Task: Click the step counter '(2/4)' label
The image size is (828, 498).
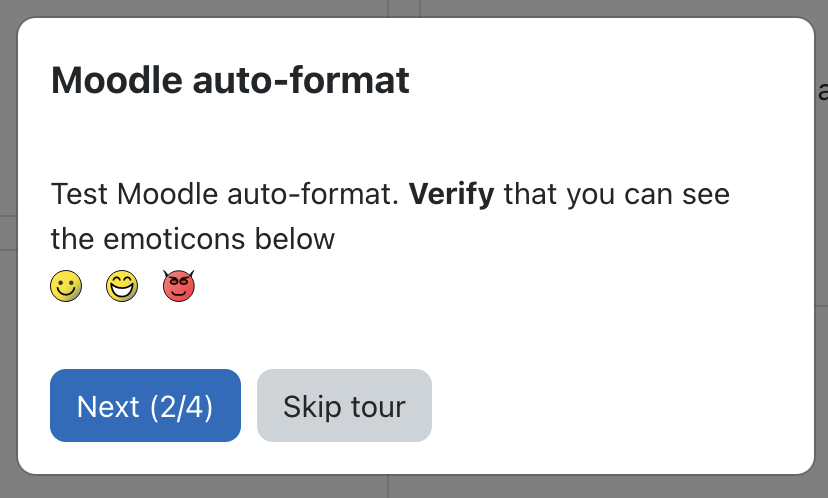Action: 181,407
